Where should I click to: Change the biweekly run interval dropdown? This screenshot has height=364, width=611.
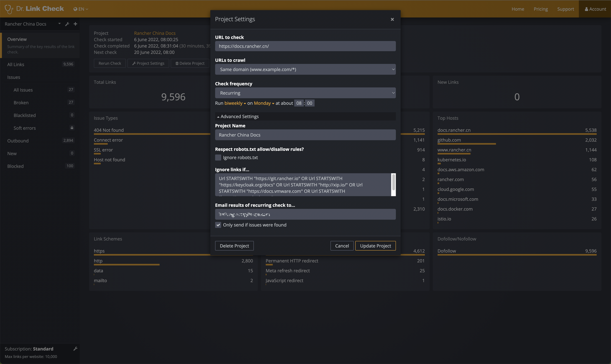click(x=235, y=103)
